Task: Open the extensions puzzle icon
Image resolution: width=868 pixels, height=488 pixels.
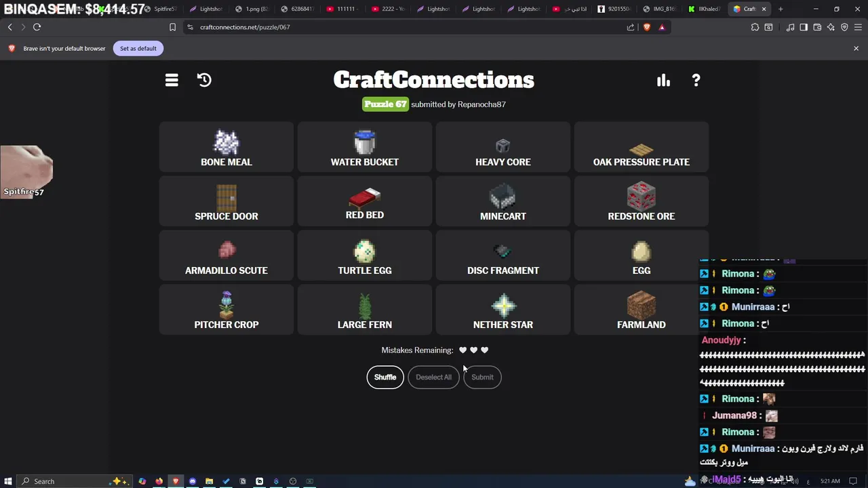Action: (755, 27)
